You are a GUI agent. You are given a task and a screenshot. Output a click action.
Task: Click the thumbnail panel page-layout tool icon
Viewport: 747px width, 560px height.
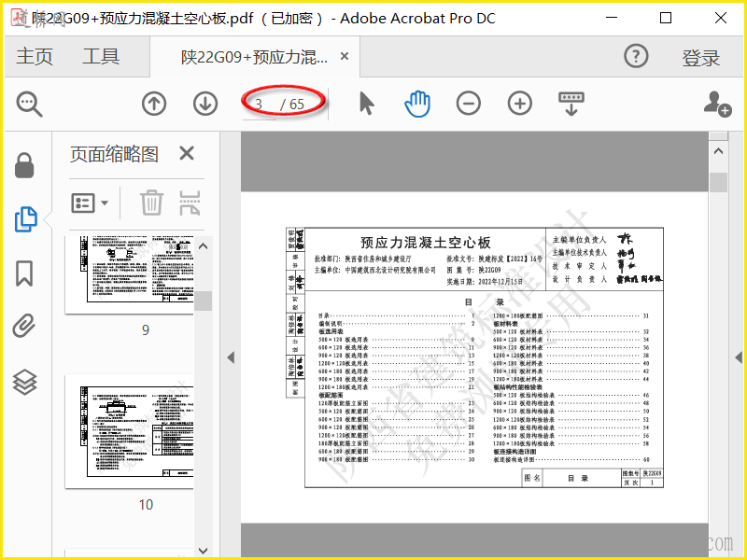pos(190,203)
